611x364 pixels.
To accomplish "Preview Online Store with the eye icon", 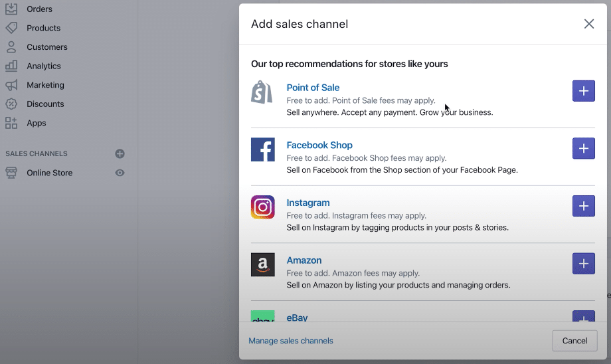I will [120, 173].
